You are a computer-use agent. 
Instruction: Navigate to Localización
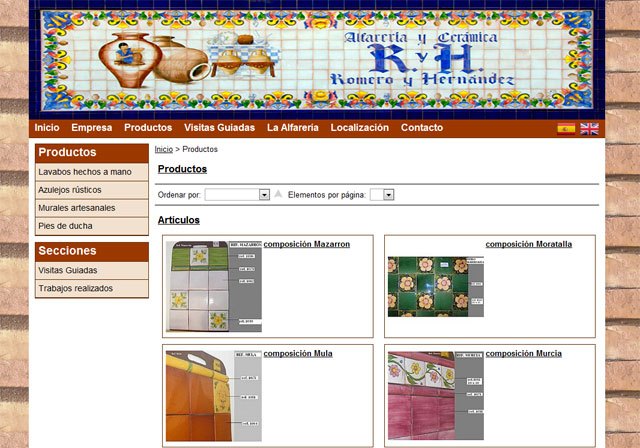click(x=359, y=128)
